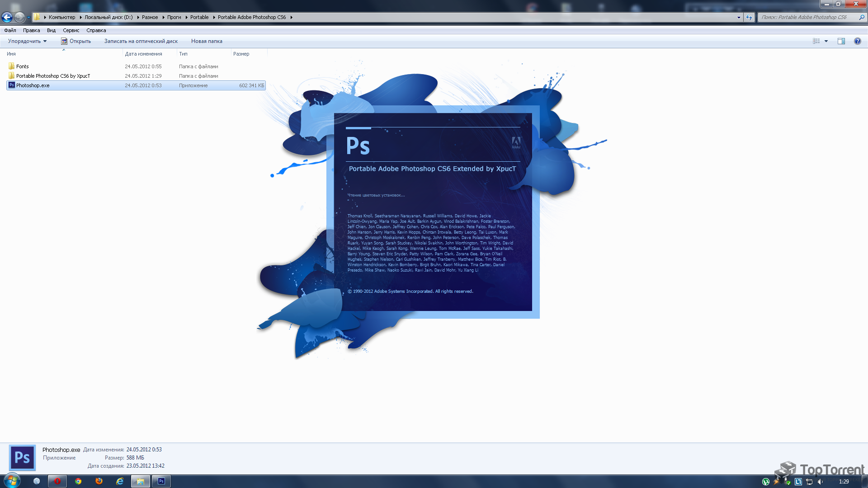The image size is (868, 488).
Task: Click the 1:29 taskbar clock
Action: click(x=844, y=482)
